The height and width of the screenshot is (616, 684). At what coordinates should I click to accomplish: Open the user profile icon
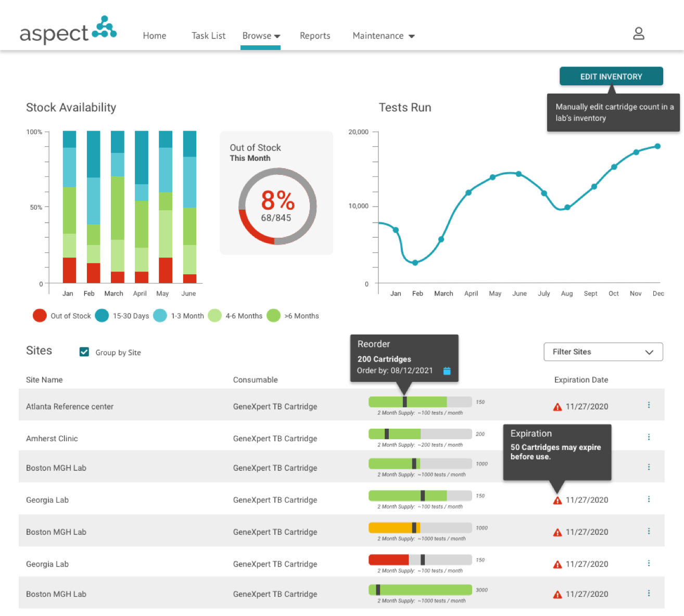(x=639, y=34)
